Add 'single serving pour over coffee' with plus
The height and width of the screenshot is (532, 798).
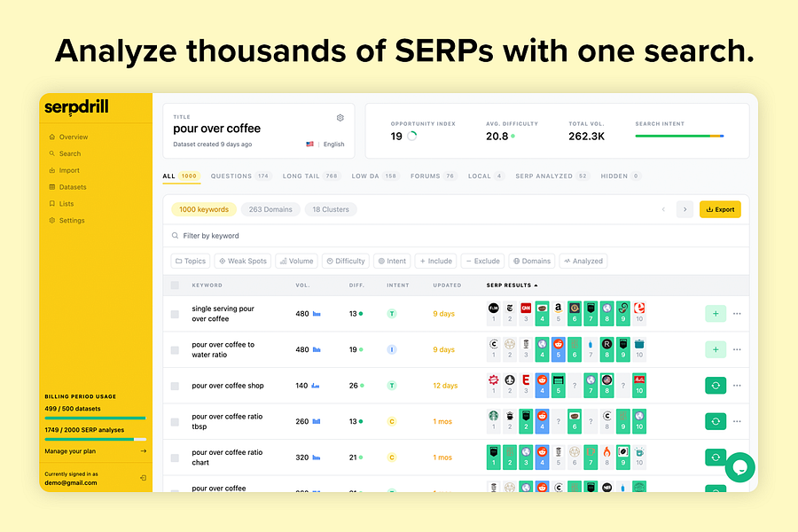[716, 314]
